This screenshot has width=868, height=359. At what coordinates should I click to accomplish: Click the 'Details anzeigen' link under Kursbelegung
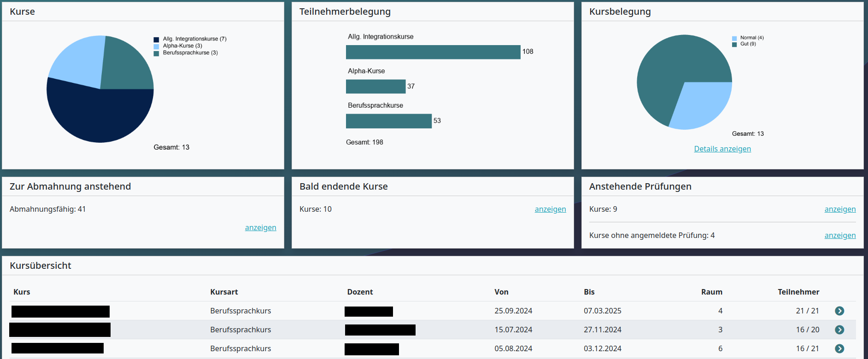[x=722, y=149]
